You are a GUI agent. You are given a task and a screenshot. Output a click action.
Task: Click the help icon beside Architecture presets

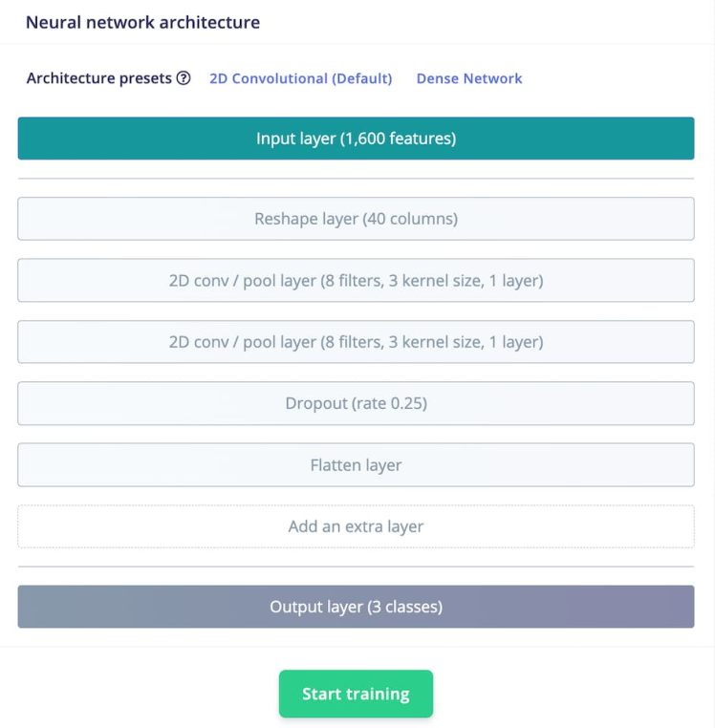point(184,78)
